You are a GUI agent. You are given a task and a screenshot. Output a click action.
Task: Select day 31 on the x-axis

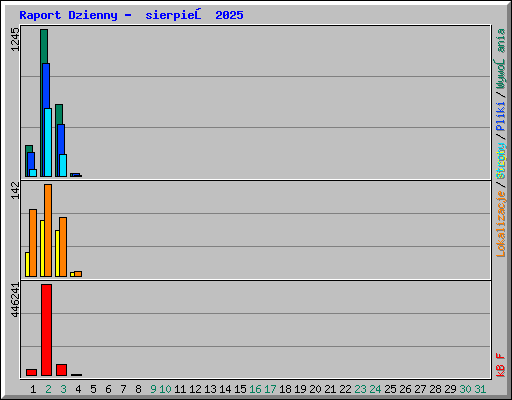click(480, 389)
